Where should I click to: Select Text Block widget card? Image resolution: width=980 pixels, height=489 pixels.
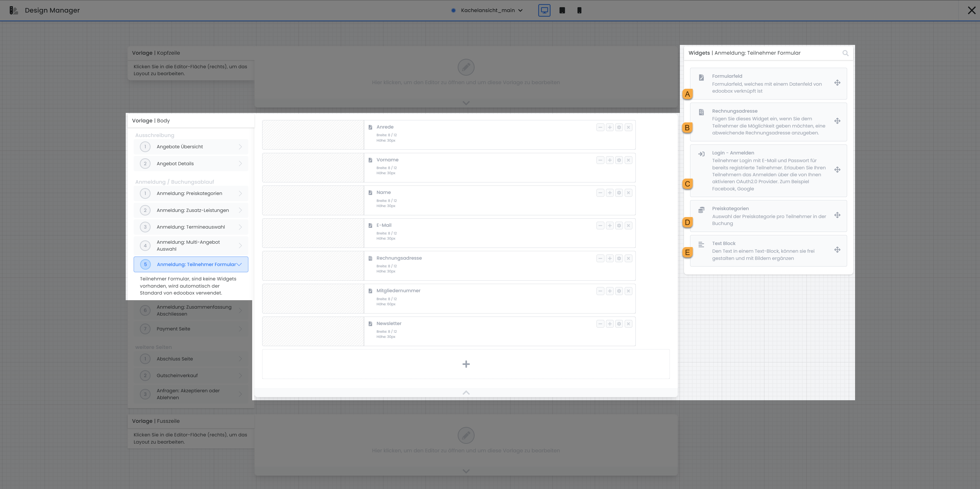(768, 251)
